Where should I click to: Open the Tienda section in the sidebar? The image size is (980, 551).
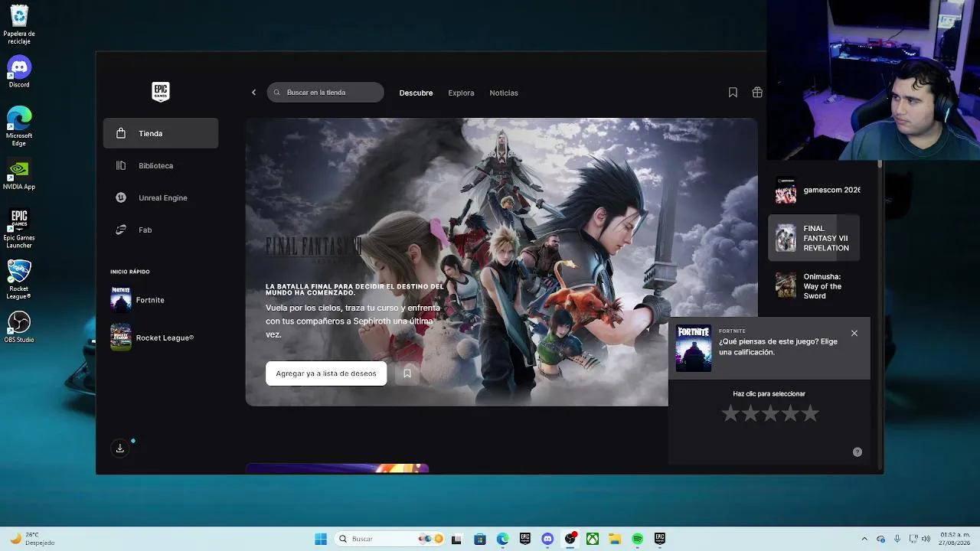[161, 133]
